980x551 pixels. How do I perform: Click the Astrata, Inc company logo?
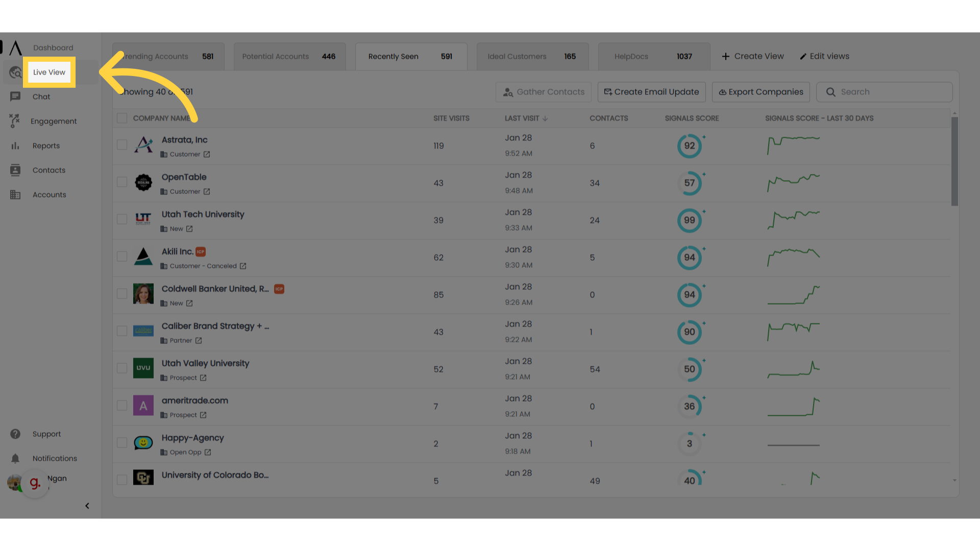pyautogui.click(x=143, y=145)
